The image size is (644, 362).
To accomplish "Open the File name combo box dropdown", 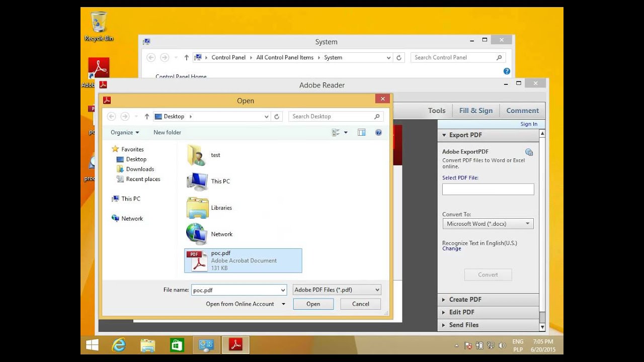I will pos(283,290).
